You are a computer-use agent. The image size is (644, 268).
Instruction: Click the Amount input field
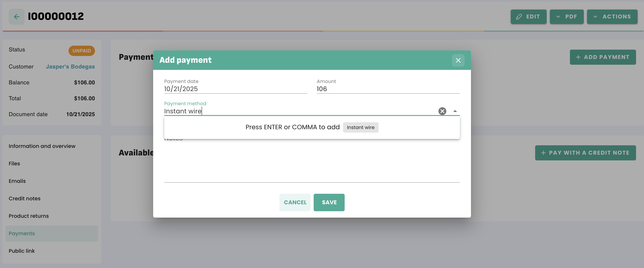[x=388, y=89]
